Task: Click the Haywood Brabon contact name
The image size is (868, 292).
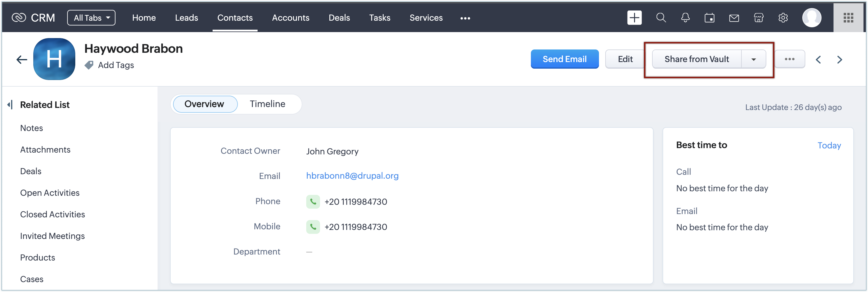Action: coord(133,49)
